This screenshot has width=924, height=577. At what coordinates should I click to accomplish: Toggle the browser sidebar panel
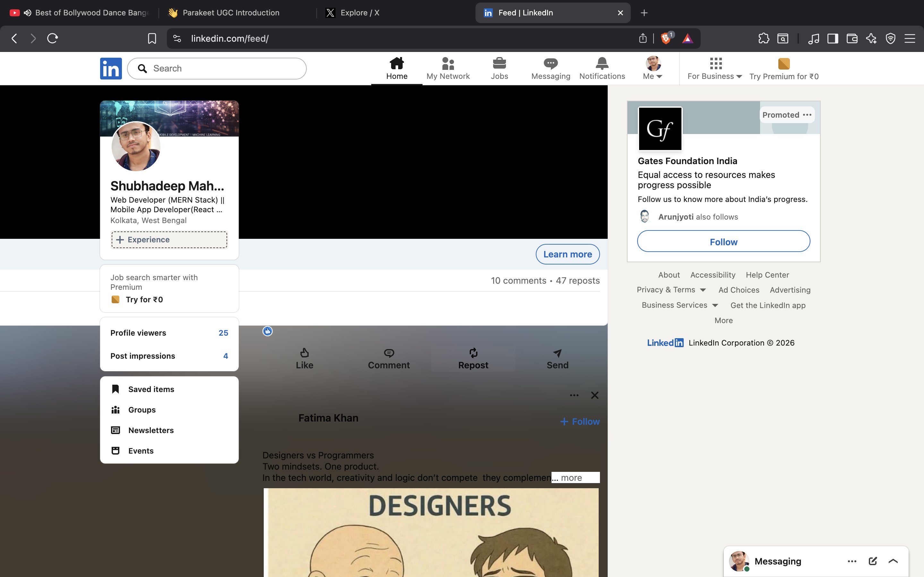pyautogui.click(x=832, y=38)
